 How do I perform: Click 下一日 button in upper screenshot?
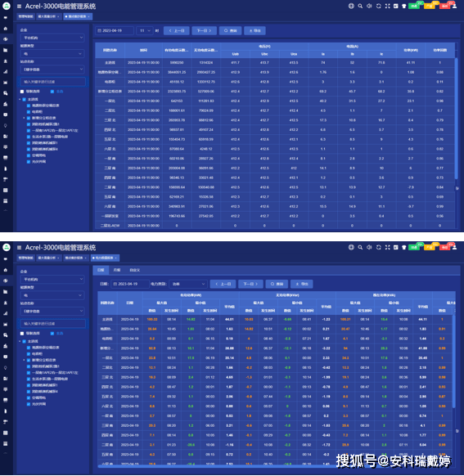click(x=204, y=30)
